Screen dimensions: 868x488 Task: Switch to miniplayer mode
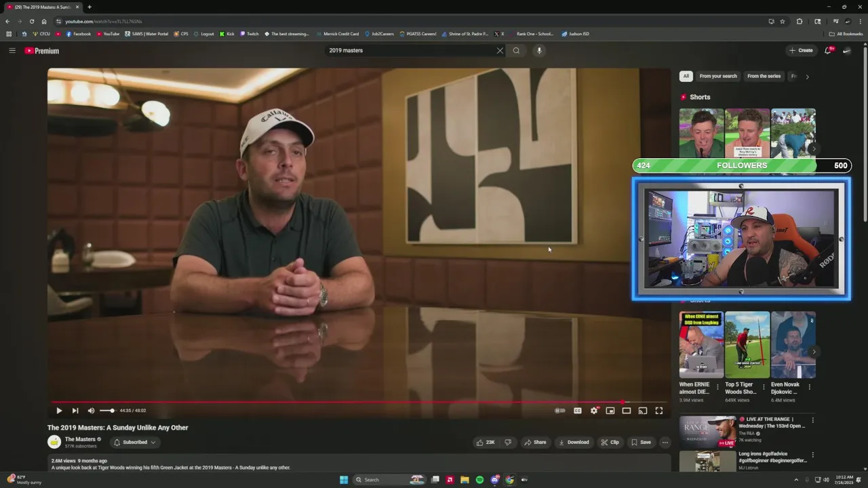tap(610, 410)
